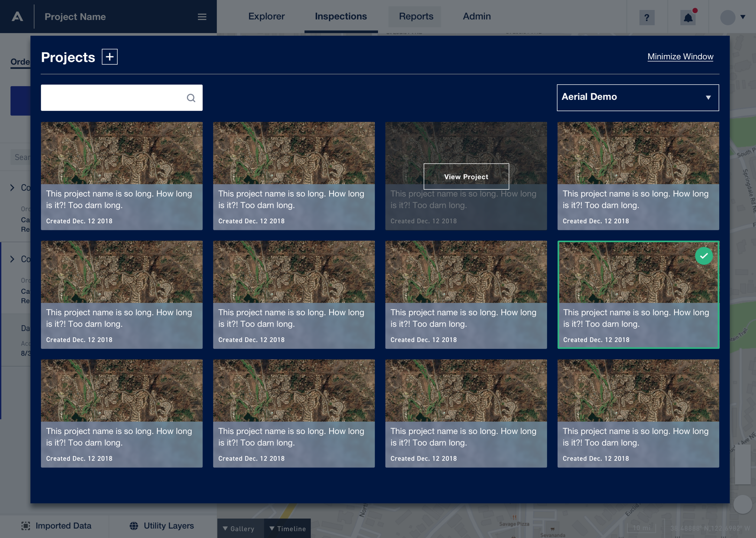Click the View Project button
This screenshot has width=756, height=538.
click(466, 177)
